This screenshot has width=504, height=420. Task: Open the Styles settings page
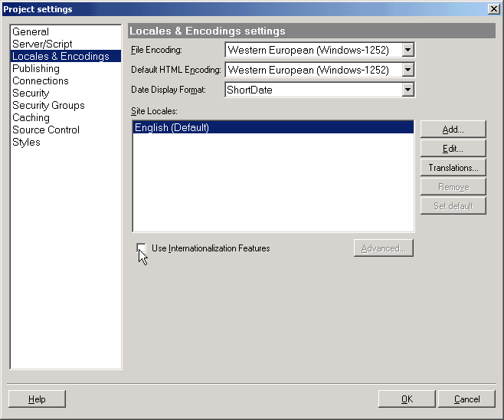tap(26, 143)
